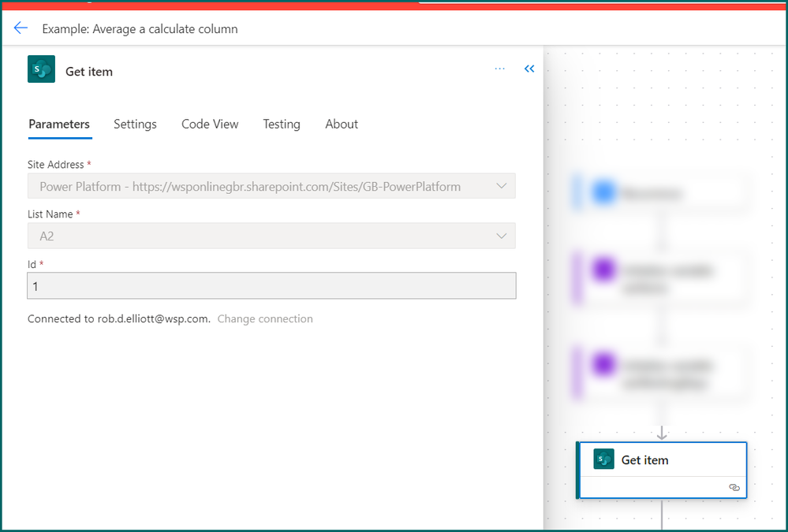Click the 'Site Address' field label
The image size is (788, 532).
(56, 165)
